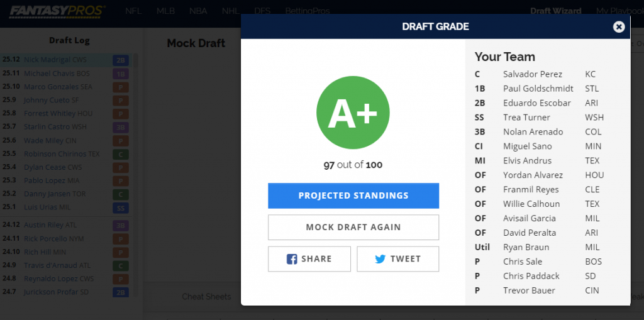This screenshot has height=320, width=644.
Task: Click the green A+ grade badge
Action: point(353,113)
